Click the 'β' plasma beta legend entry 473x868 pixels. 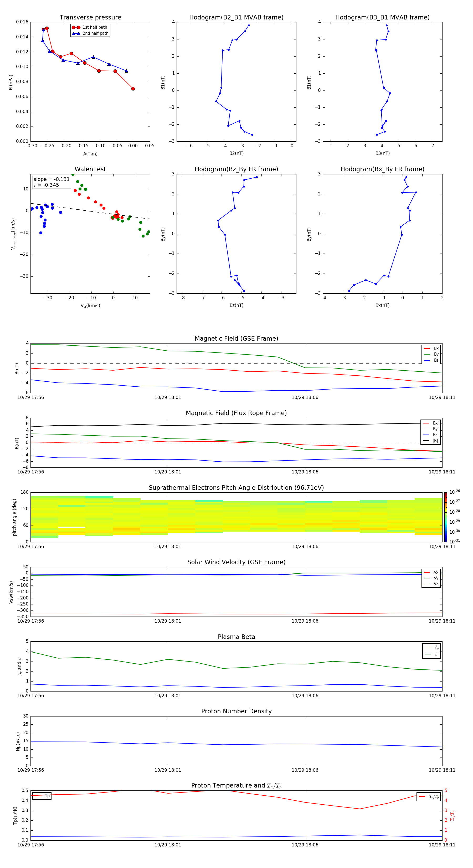[x=431, y=654]
